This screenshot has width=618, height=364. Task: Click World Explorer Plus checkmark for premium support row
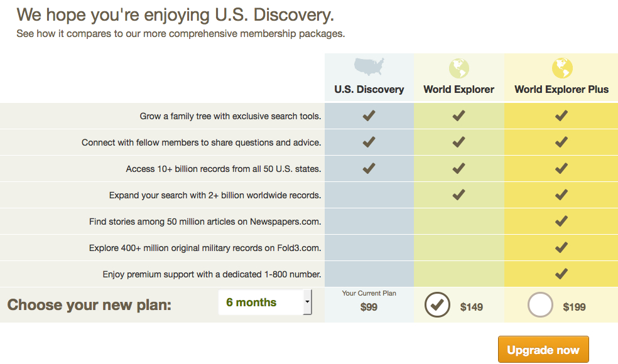(x=561, y=274)
